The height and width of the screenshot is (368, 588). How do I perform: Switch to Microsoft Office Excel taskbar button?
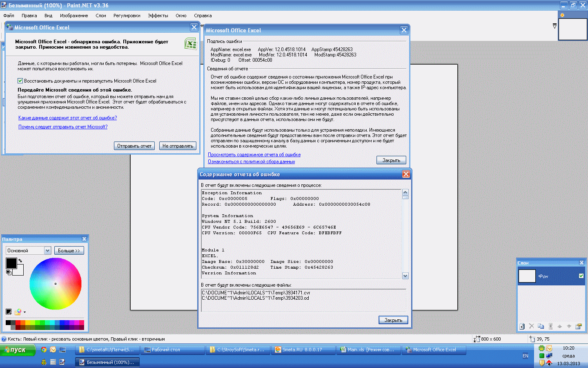tap(433, 350)
